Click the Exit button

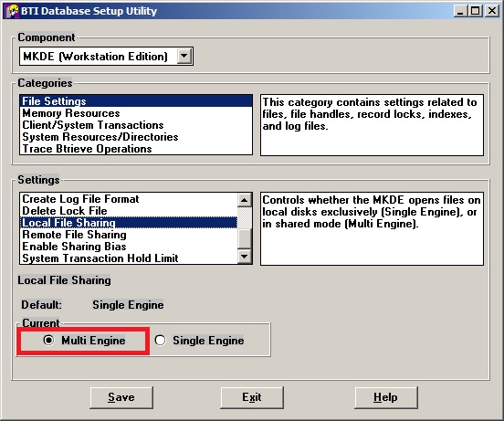point(252,397)
